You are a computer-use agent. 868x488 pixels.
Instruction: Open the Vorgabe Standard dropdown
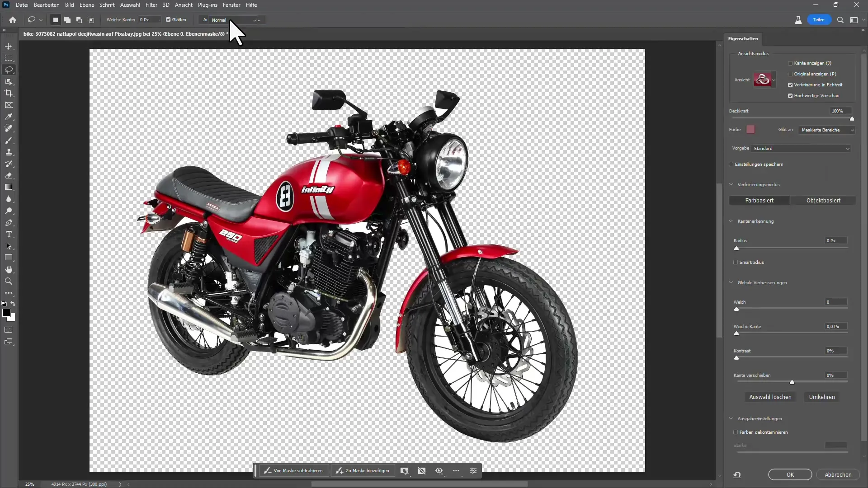coord(801,149)
